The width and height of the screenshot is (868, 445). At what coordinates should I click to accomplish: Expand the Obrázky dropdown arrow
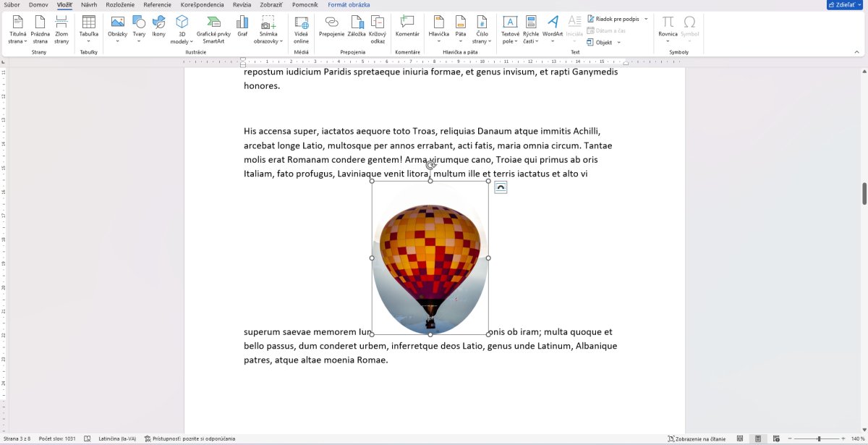(117, 41)
